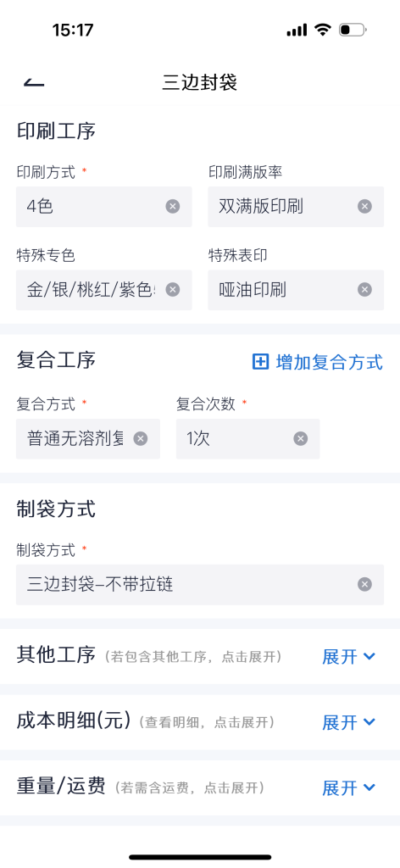The width and height of the screenshot is (400, 868).
Task: Click the 增加复合方式 link
Action: [x=318, y=362]
